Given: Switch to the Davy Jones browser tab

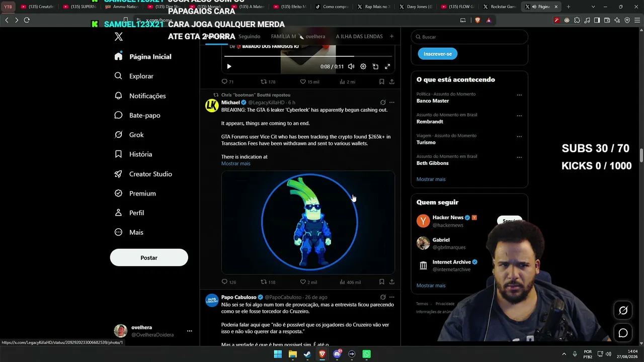Looking at the screenshot, I should pos(416,7).
